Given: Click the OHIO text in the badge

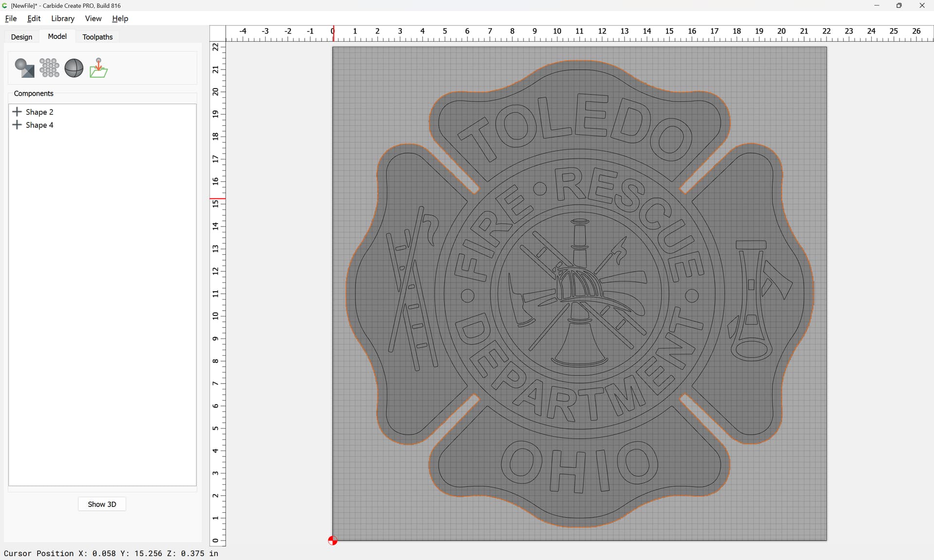Looking at the screenshot, I should 579,468.
